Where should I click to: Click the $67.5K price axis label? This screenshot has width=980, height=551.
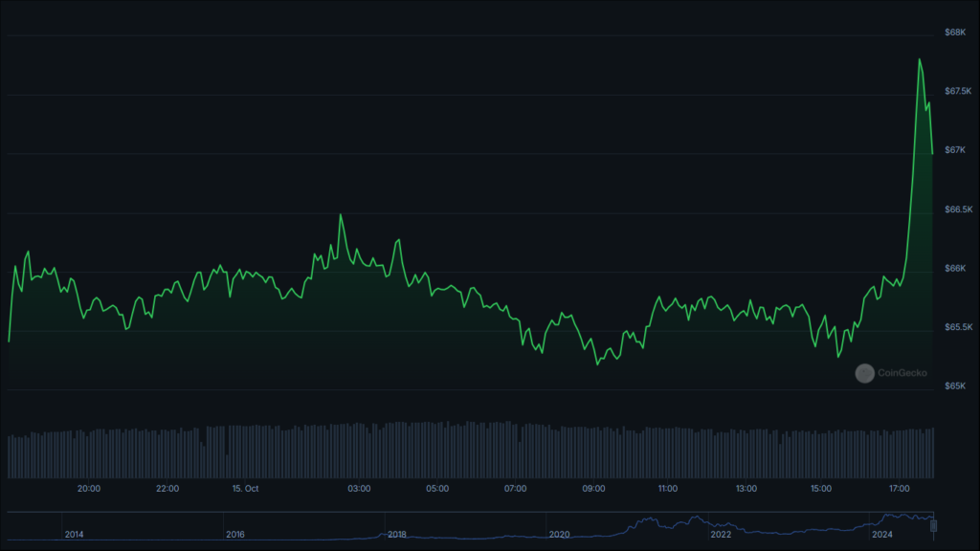pyautogui.click(x=958, y=91)
